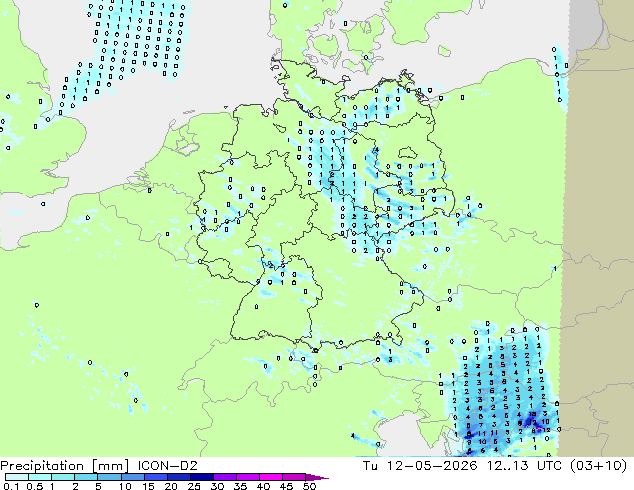The image size is (634, 490).
Task: Click the legend swatch between 40 and 45
Action: pos(271,477)
